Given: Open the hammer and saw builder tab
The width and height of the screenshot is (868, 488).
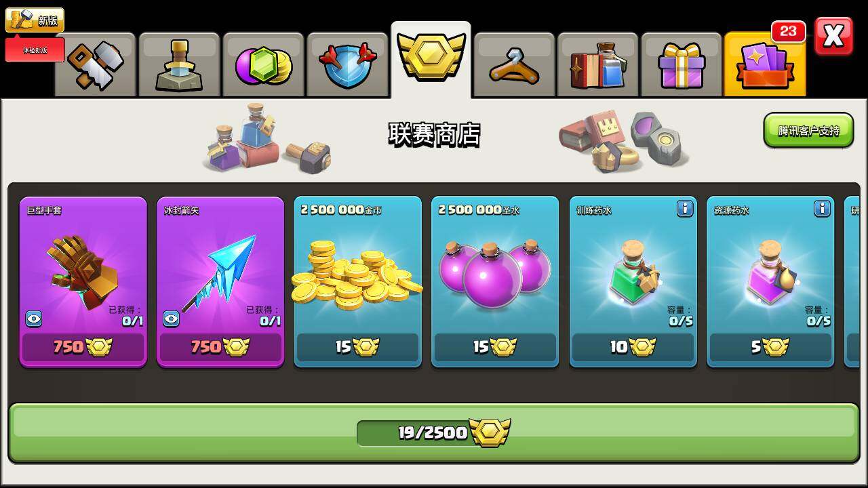Looking at the screenshot, I should tap(96, 65).
